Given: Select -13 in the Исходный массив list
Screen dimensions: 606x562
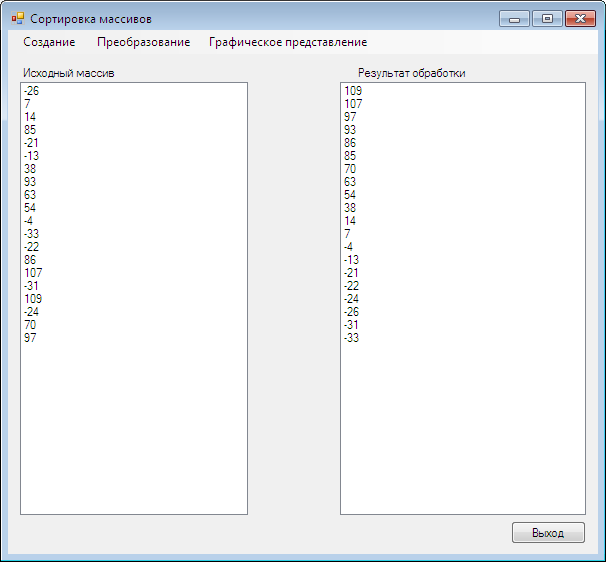Looking at the screenshot, I should 134,156.
